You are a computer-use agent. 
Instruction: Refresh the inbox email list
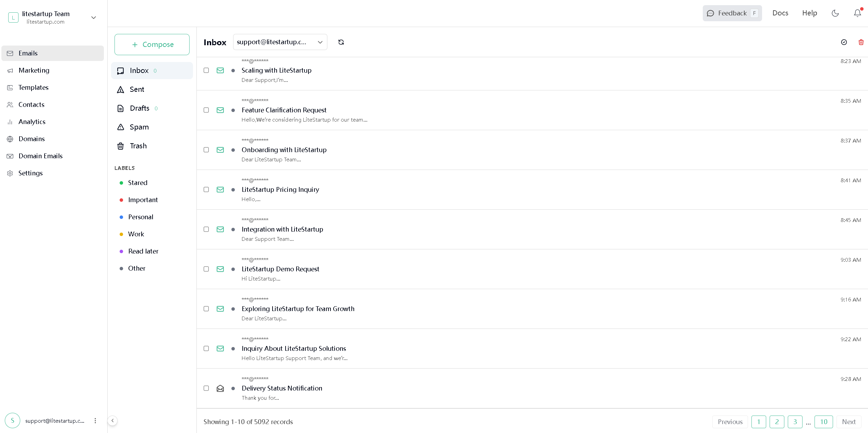pyautogui.click(x=341, y=42)
